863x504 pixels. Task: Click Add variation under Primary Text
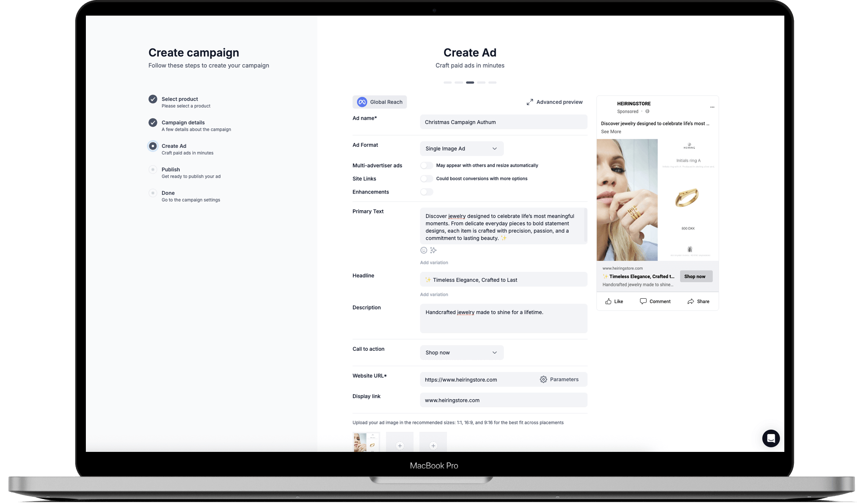point(434,262)
